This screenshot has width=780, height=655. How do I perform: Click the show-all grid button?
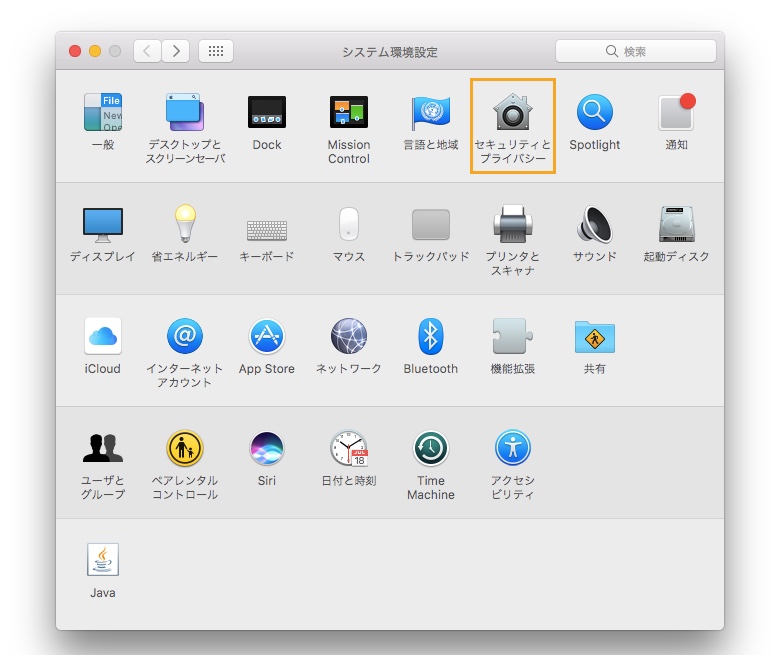pyautogui.click(x=216, y=51)
